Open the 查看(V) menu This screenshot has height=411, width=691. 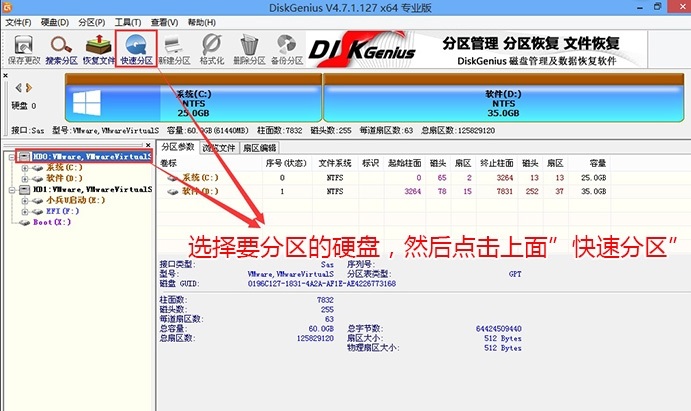coord(164,22)
